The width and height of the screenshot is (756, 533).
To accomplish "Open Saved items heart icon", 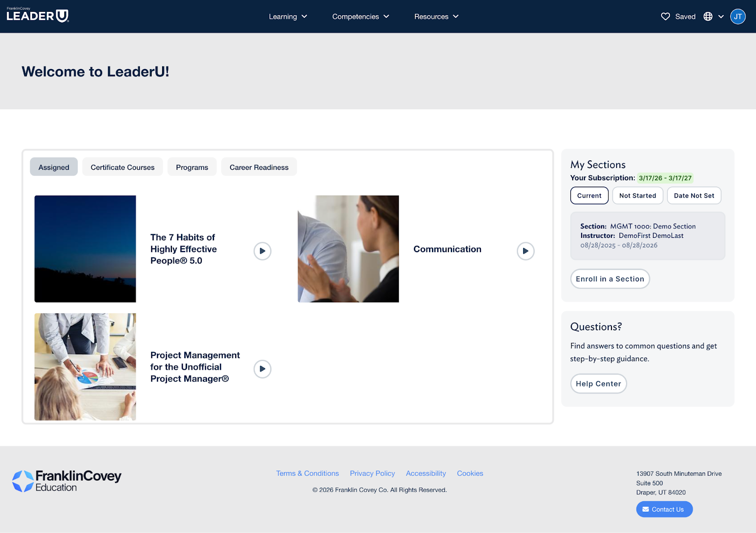I will click(665, 17).
